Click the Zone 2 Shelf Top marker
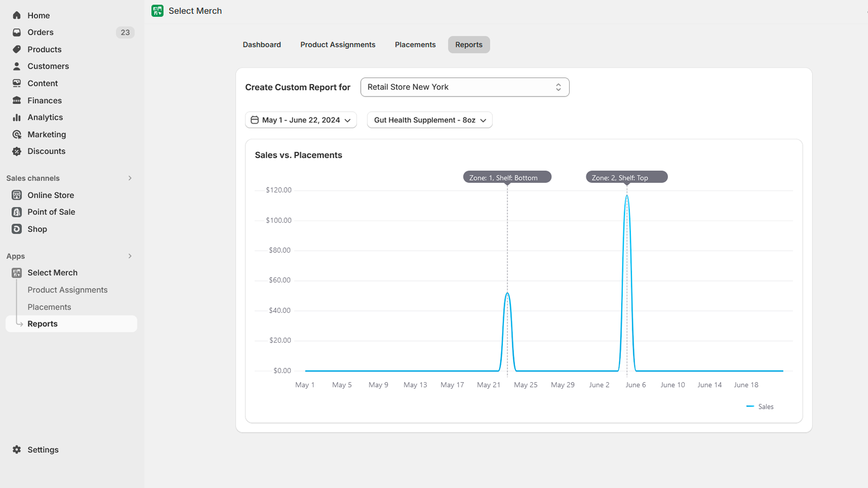The height and width of the screenshot is (488, 868). click(x=626, y=177)
